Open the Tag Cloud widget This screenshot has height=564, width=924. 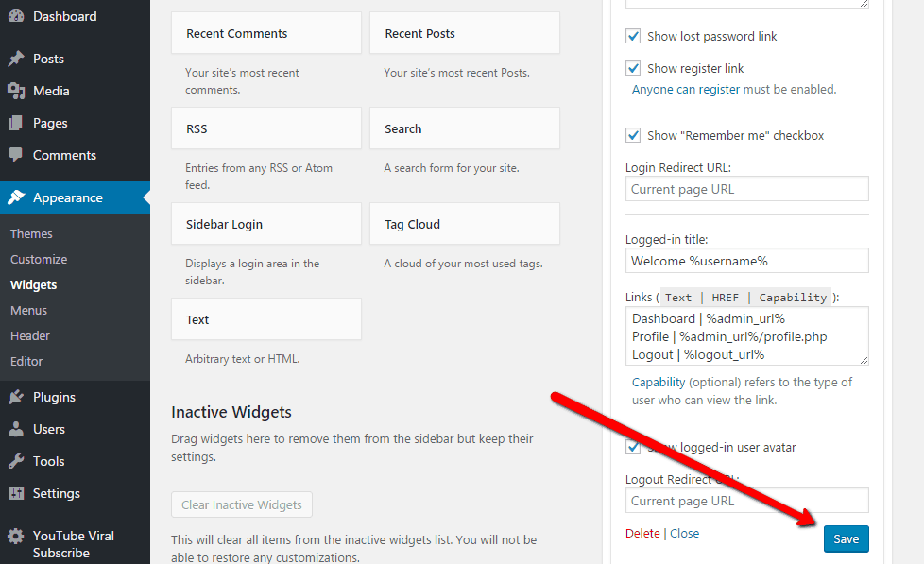464,224
